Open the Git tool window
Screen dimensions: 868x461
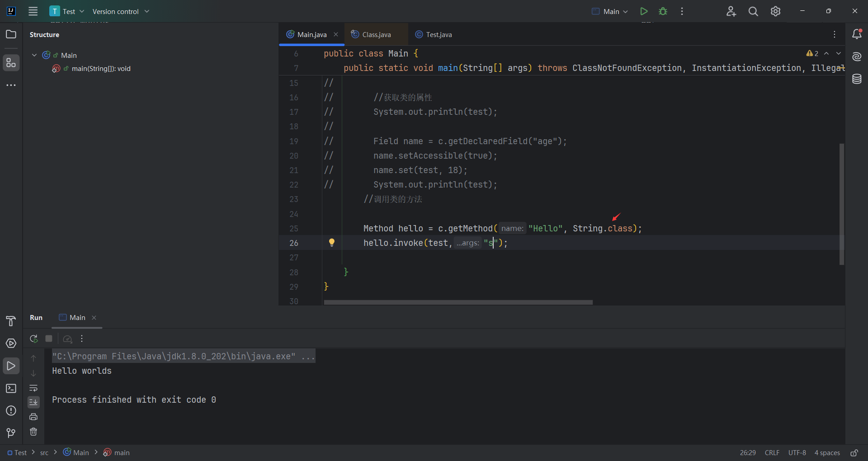click(x=11, y=433)
